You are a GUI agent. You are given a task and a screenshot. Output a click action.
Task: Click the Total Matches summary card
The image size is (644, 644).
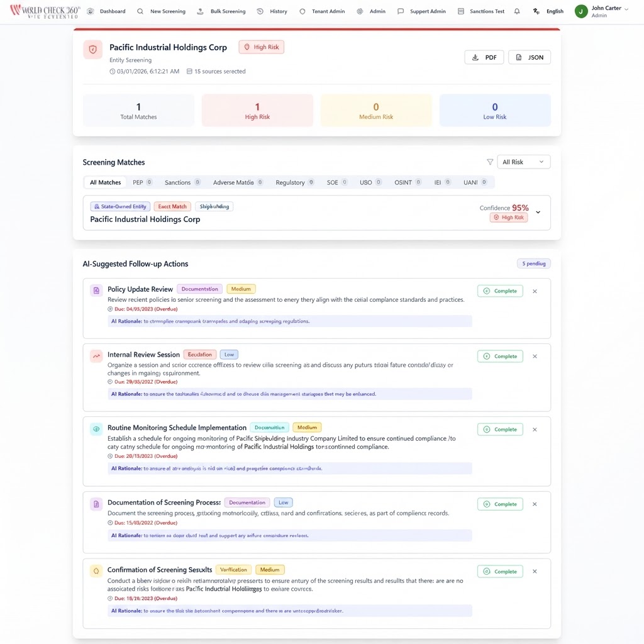click(x=138, y=111)
